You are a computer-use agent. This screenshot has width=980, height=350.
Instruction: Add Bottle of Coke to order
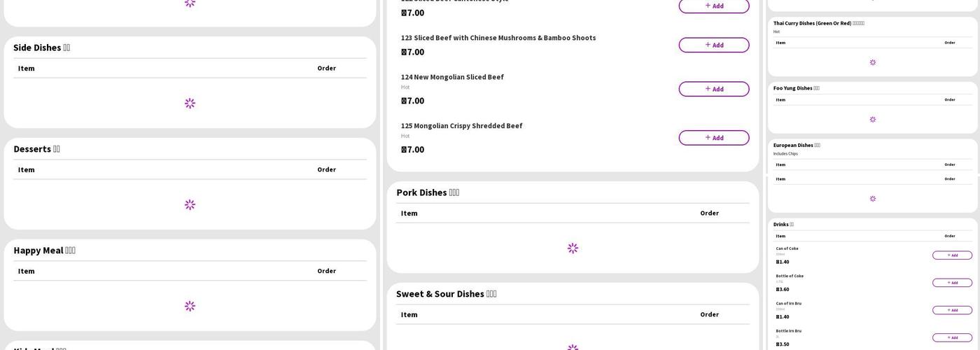coord(952,283)
